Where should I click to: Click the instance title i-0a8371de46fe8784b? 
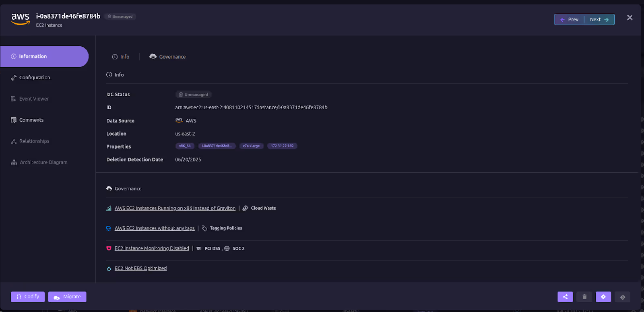pos(68,16)
